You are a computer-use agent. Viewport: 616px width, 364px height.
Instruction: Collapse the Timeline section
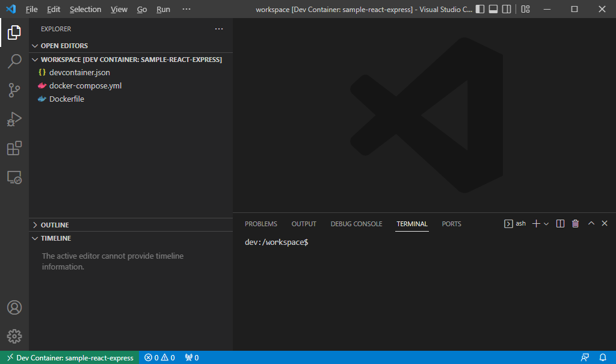click(x=131, y=238)
